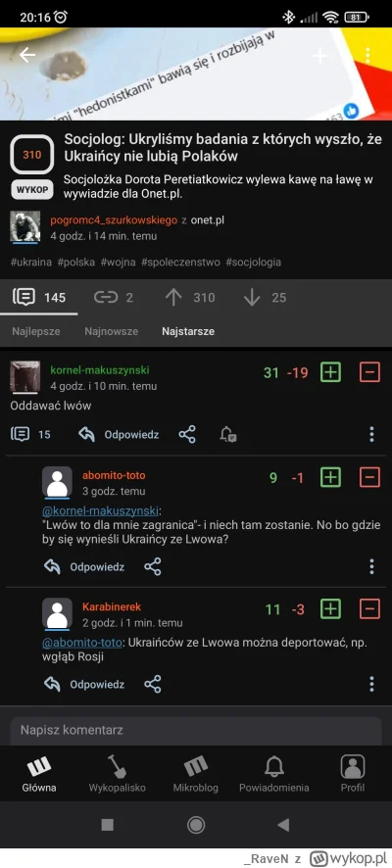392x868 pixels.
Task: Open the #socjologia hashtag link
Action: (253, 262)
